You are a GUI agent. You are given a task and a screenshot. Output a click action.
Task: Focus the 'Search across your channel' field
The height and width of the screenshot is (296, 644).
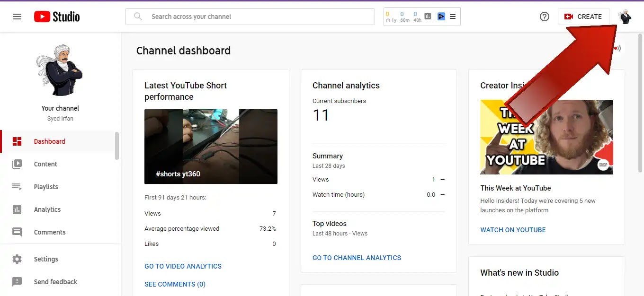(250, 17)
